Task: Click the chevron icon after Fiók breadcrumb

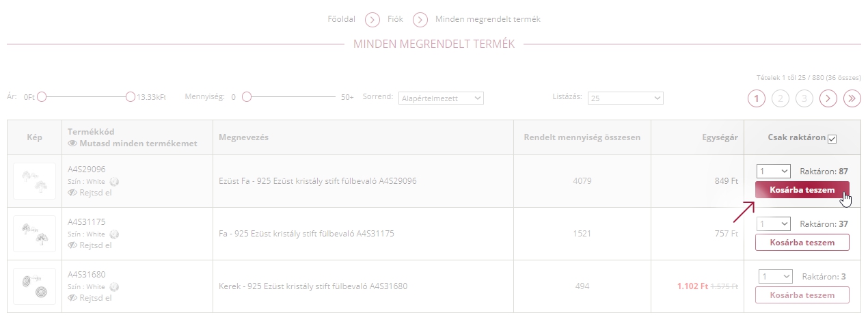Action: click(x=420, y=19)
